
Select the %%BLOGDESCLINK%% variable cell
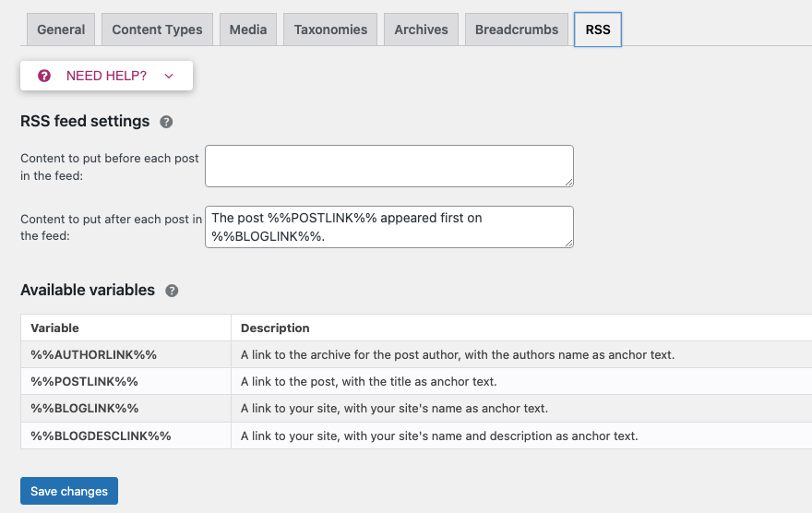[x=125, y=435]
